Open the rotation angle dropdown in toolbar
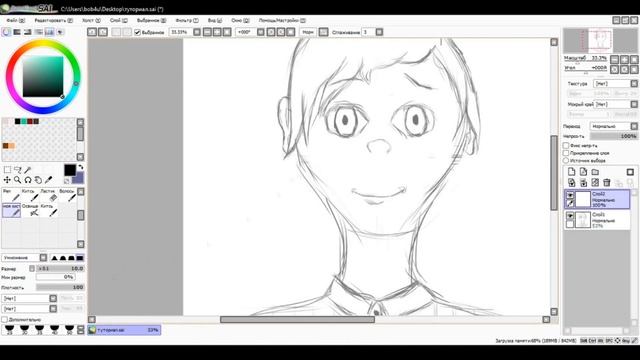The width and height of the screenshot is (640, 360). coord(260,32)
